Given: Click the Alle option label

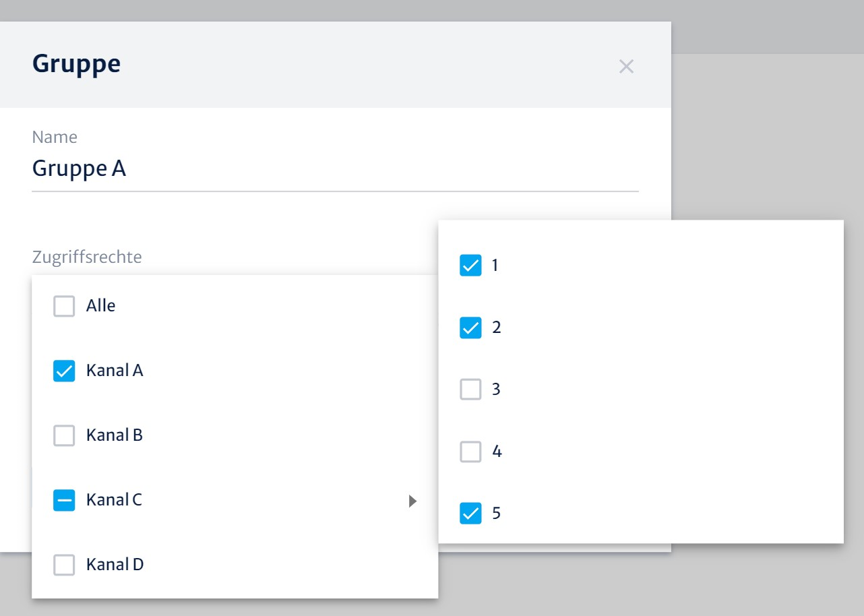Looking at the screenshot, I should [x=100, y=306].
